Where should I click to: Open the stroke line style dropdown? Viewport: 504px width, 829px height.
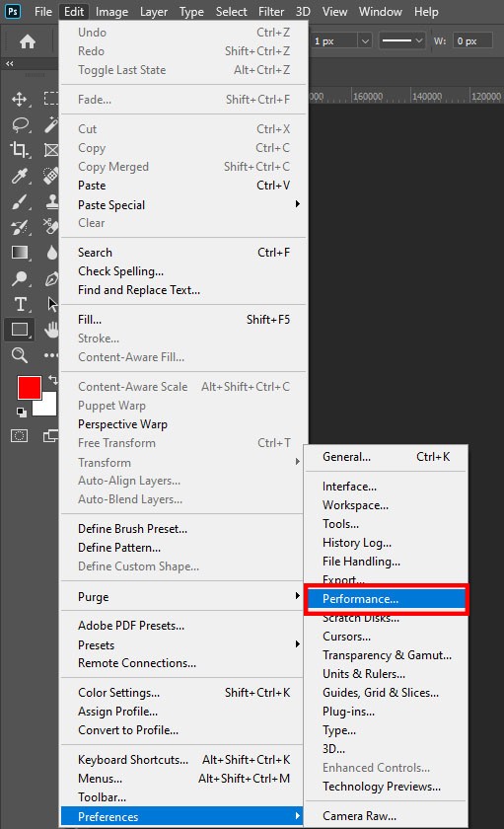point(402,40)
